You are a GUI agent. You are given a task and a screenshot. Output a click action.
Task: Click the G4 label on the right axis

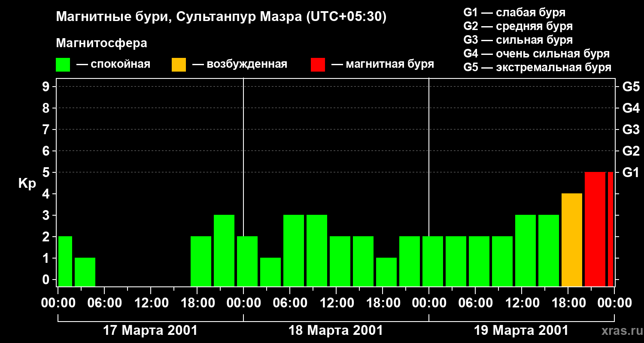coord(631,108)
